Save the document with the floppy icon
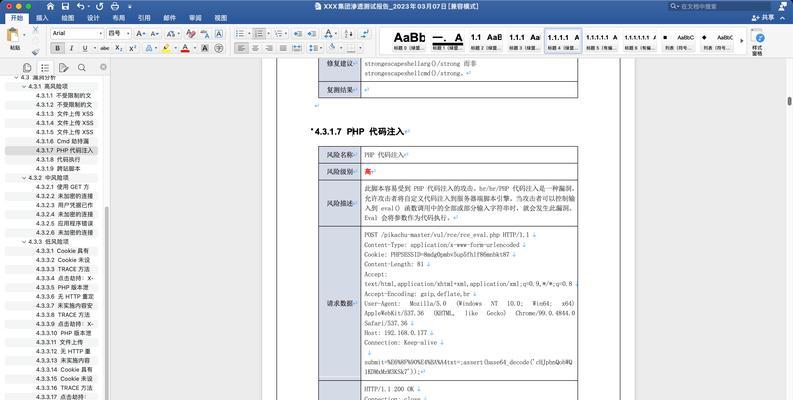Viewport: 793px width, 400px height. point(65,7)
